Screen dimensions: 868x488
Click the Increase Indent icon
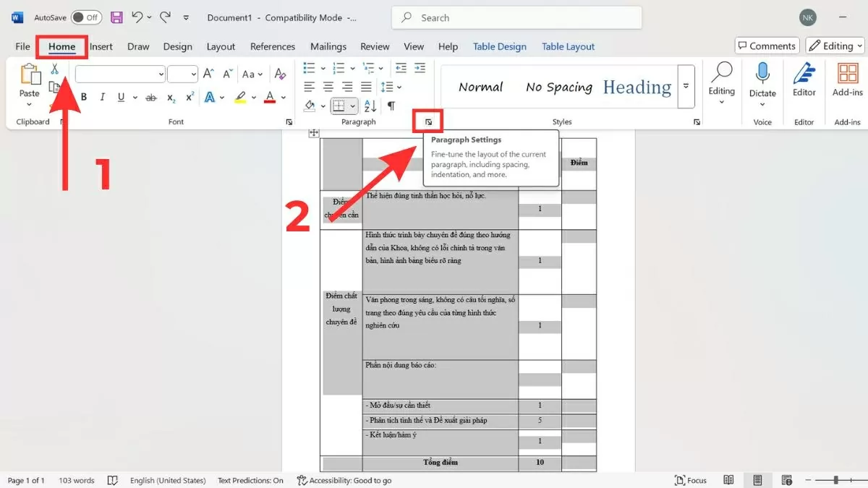click(420, 68)
